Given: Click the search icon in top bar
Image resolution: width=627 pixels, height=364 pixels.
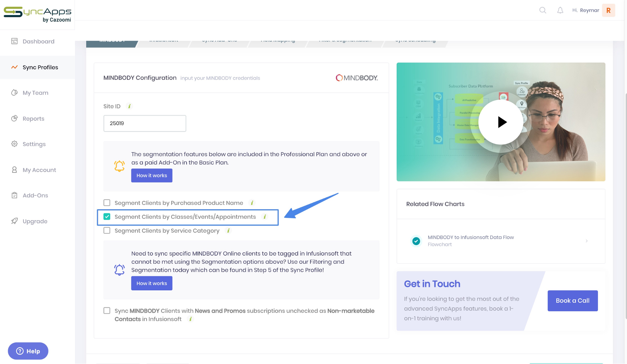Looking at the screenshot, I should pos(543,10).
